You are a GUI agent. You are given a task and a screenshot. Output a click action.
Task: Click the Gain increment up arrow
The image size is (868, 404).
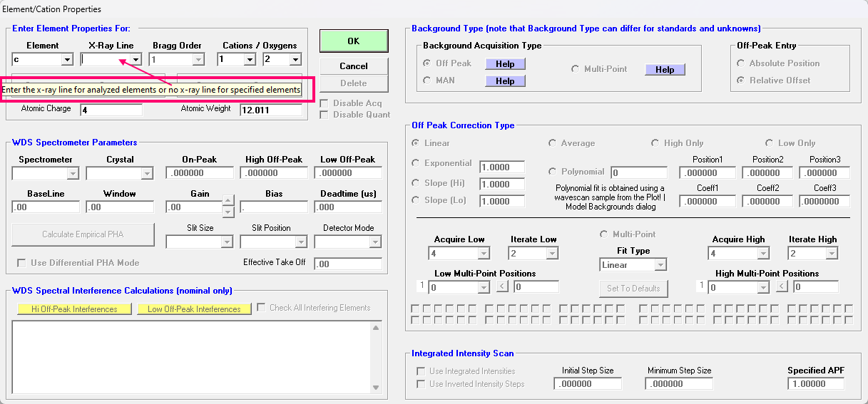point(228,201)
